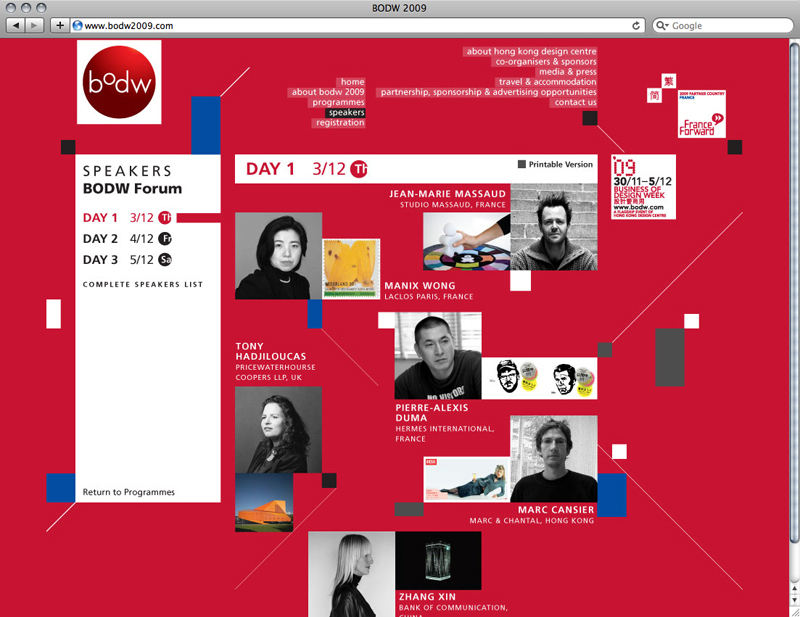Click the '09 Business of Design Week banner

[643, 187]
